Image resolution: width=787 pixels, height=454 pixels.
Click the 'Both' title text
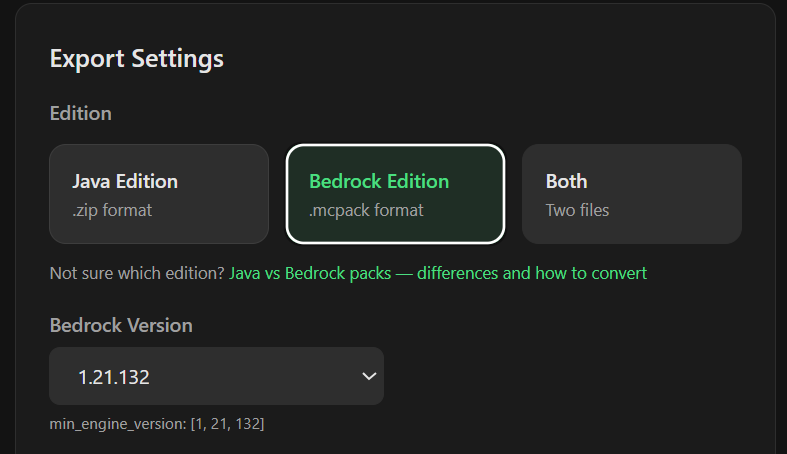[566, 182]
